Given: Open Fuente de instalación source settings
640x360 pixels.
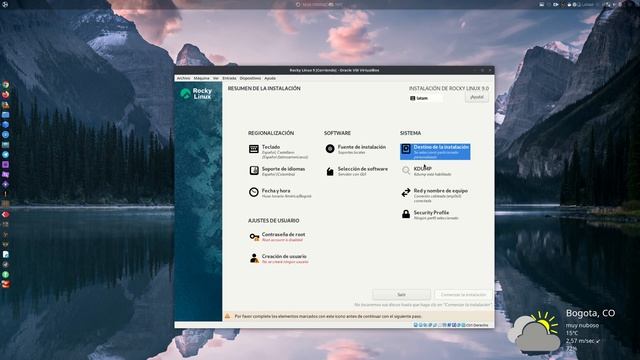Looking at the screenshot, I should (356, 149).
